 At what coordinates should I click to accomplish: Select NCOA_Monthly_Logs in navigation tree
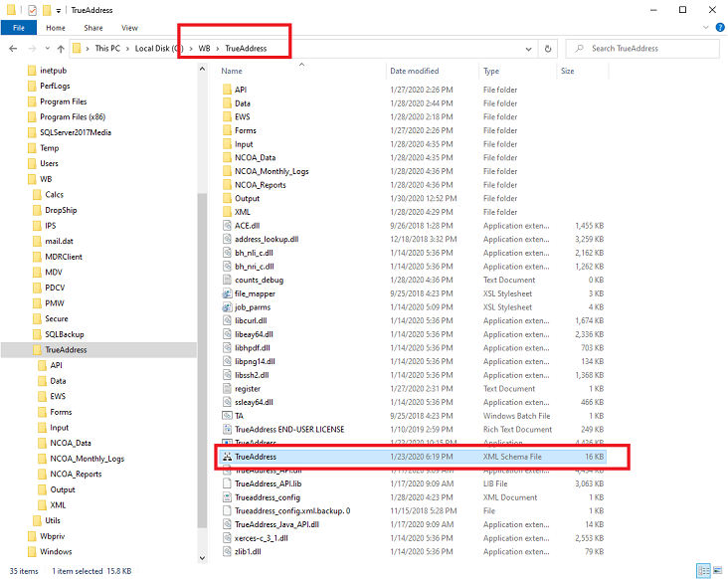[87, 459]
